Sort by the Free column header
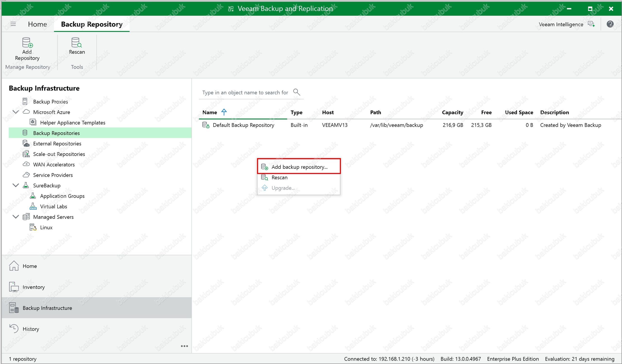Image resolution: width=622 pixels, height=364 pixels. click(x=486, y=112)
